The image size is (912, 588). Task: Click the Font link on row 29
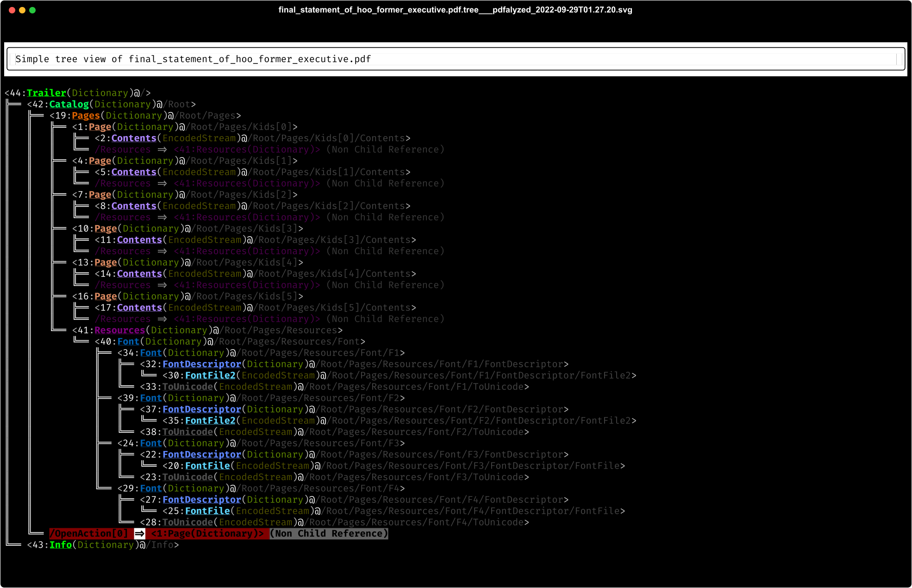click(x=151, y=488)
